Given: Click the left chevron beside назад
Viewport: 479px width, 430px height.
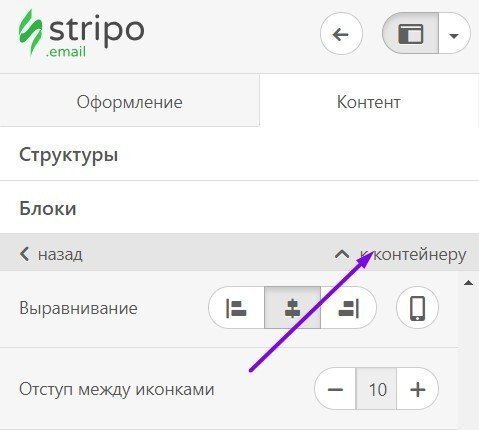Looking at the screenshot, I should (x=24, y=254).
